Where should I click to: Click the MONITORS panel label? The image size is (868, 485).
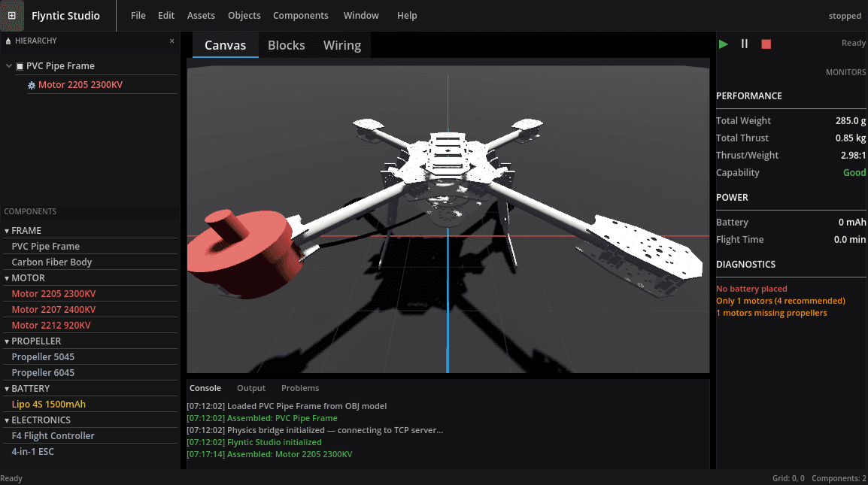point(845,72)
